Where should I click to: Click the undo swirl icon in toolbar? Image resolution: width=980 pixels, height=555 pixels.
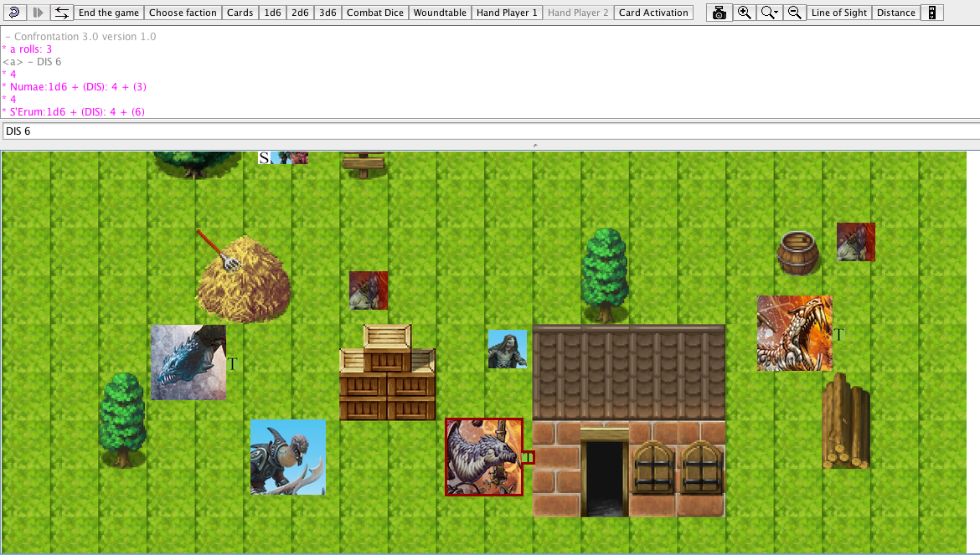click(13, 13)
